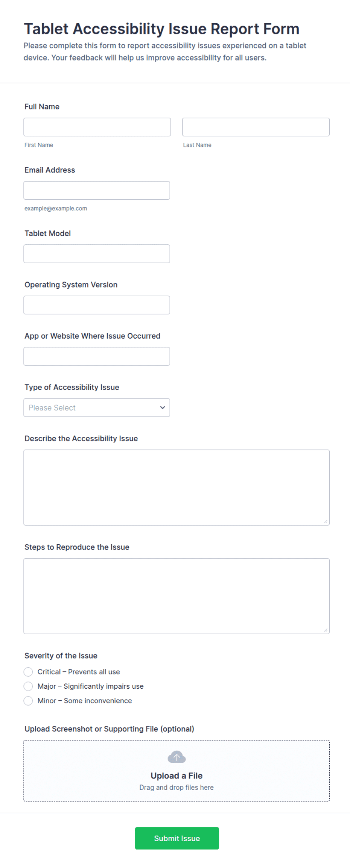This screenshot has width=350, height=868.
Task: Click the steps textarea resize handle
Action: (x=326, y=630)
